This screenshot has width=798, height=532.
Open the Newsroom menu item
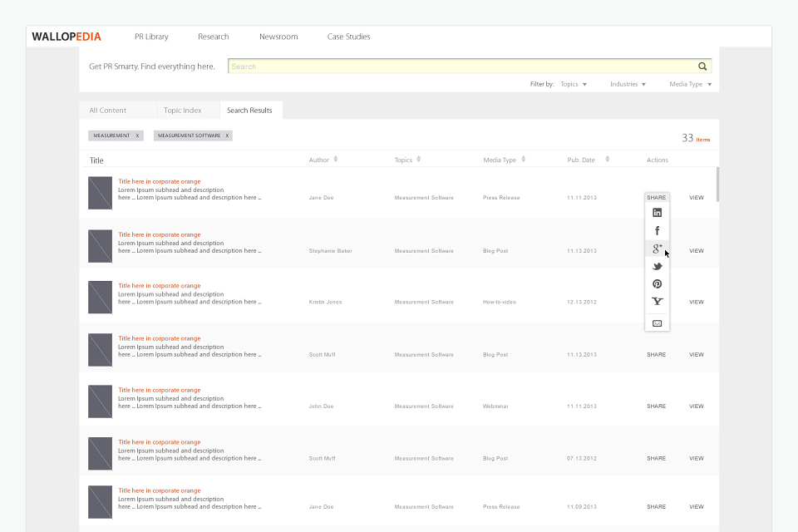point(278,37)
